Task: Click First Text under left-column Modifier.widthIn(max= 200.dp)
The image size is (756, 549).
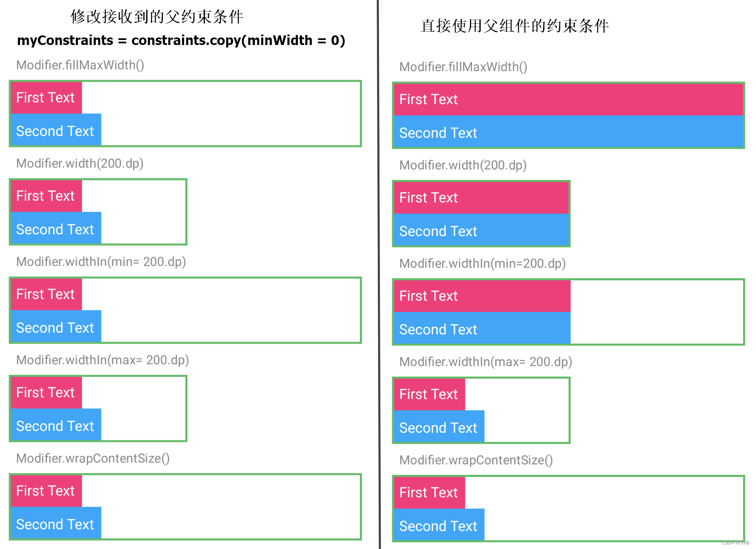Action: tap(46, 392)
